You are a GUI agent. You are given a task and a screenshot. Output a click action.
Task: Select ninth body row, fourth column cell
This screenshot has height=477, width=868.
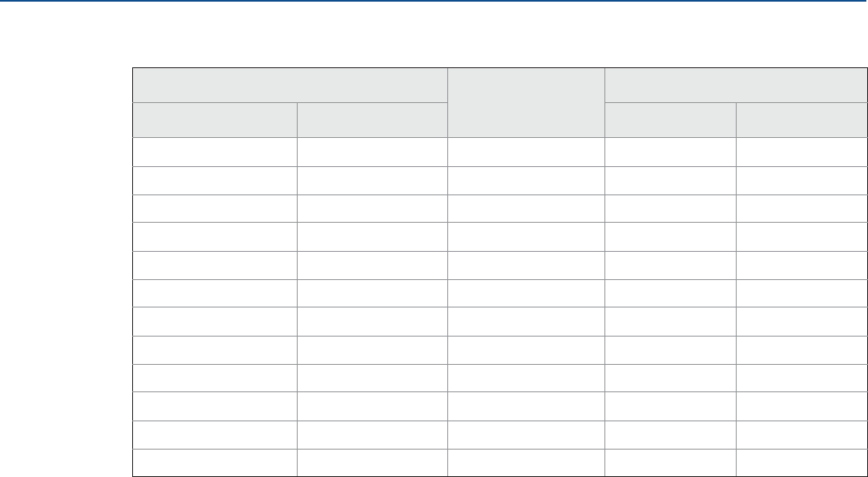point(669,377)
